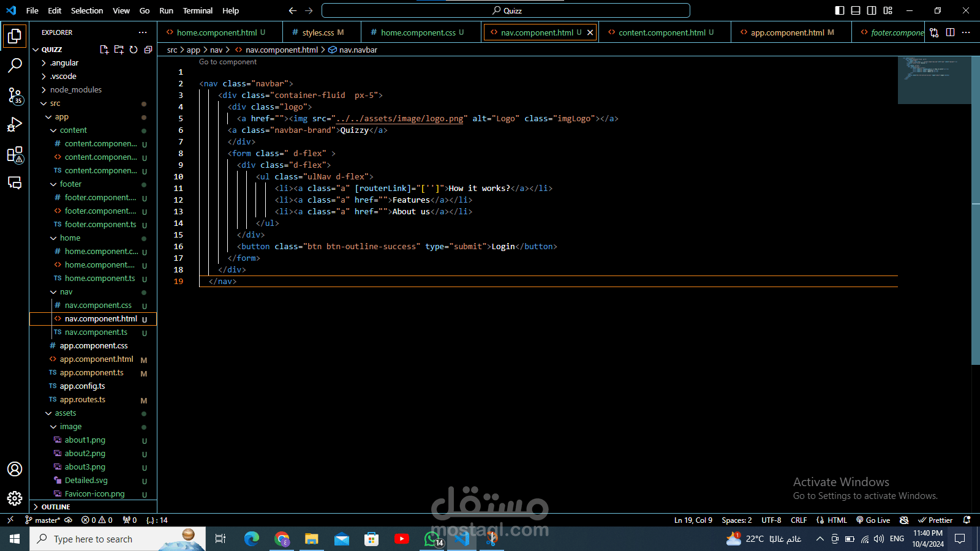Click the errors and warnings count

97,520
